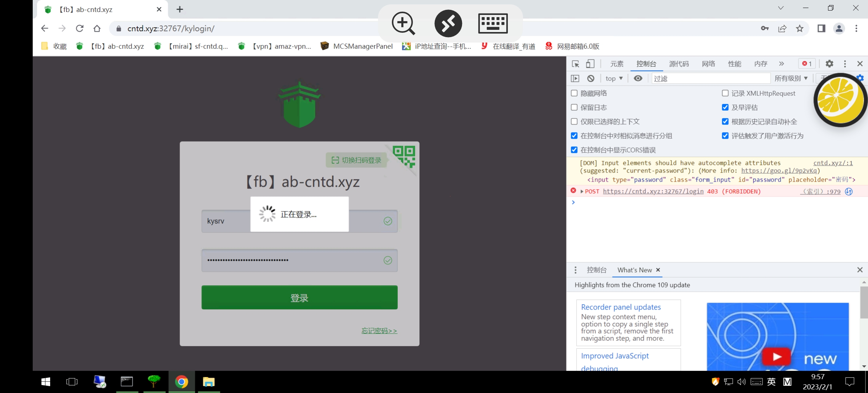This screenshot has height=393, width=868.
Task: Click the clear console icon
Action: 591,78
